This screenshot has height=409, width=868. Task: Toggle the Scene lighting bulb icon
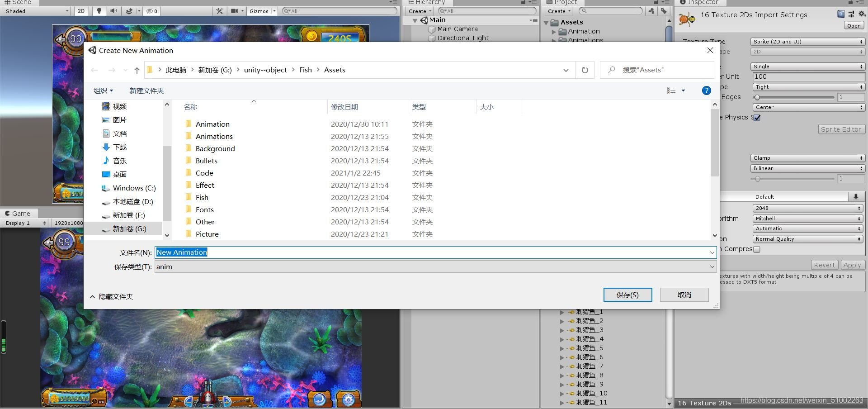99,11
